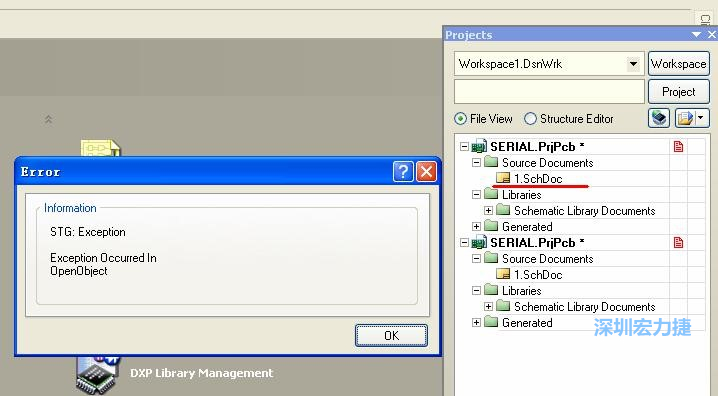Close the Error dialog with red X

point(426,172)
